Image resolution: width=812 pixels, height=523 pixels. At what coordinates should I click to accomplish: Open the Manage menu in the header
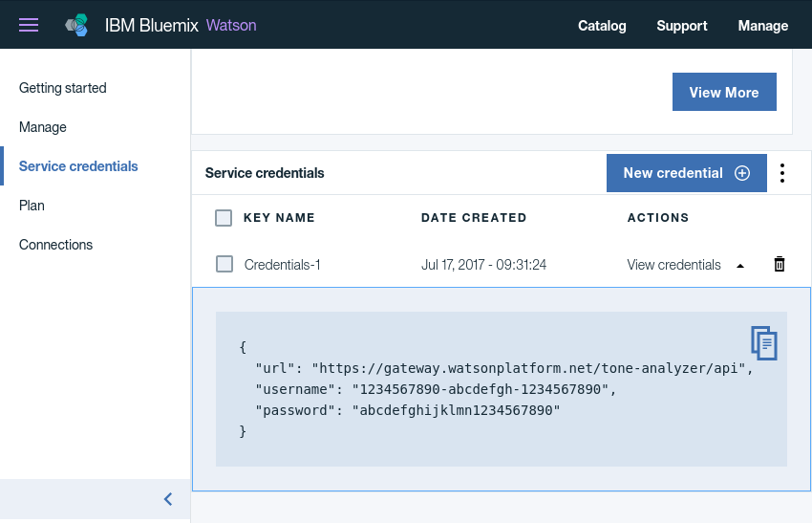coord(763,26)
